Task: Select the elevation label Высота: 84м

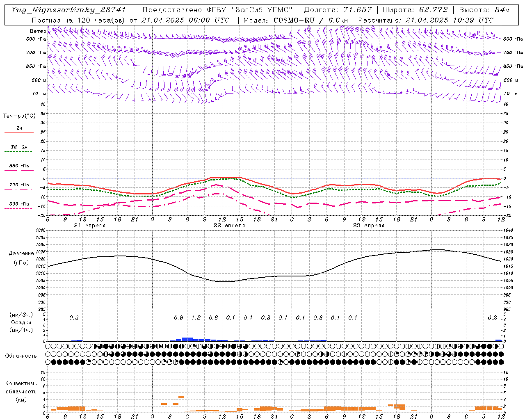Action: pos(484,10)
